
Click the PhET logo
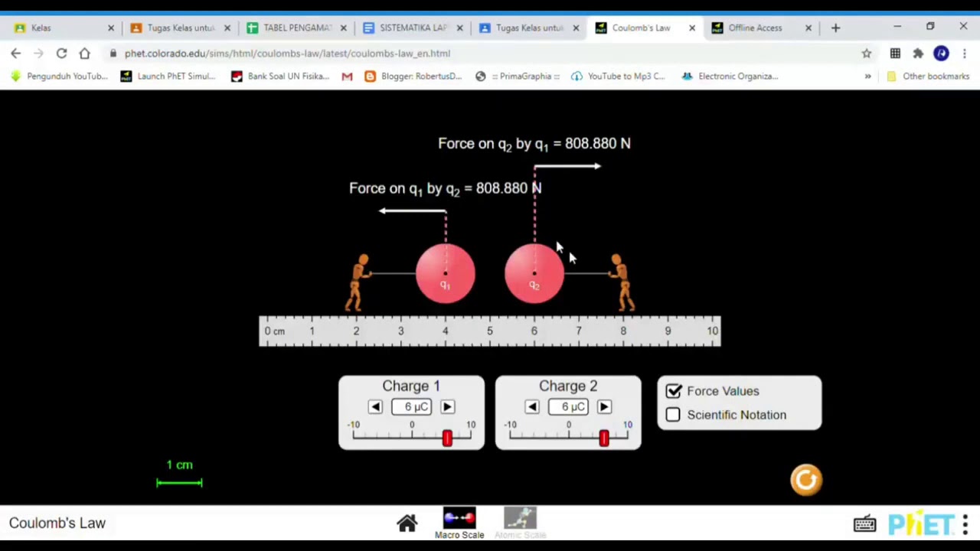pos(920,524)
